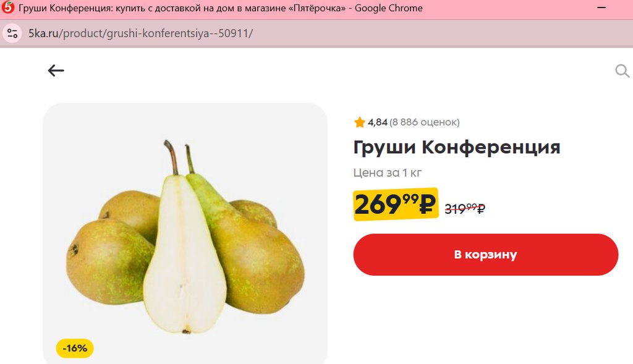633x364 pixels.
Task: Open the 8 886 оценок reviews link
Action: [x=424, y=122]
